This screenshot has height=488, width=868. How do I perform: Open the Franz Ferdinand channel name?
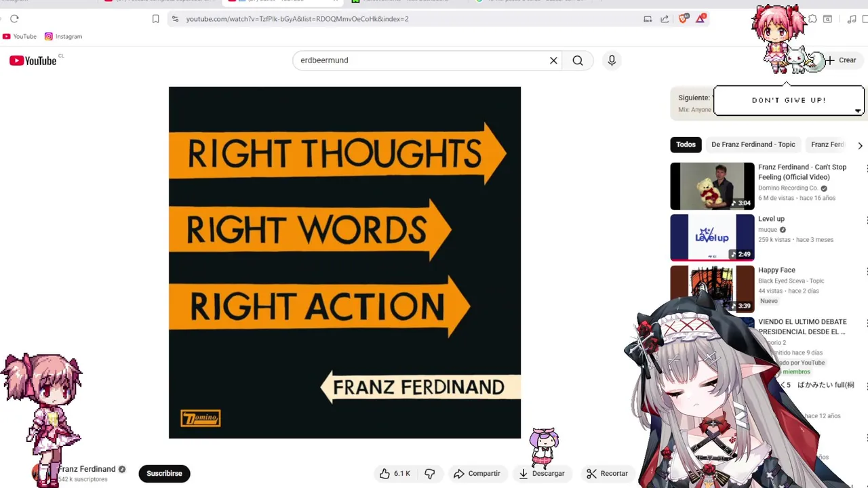click(x=87, y=469)
